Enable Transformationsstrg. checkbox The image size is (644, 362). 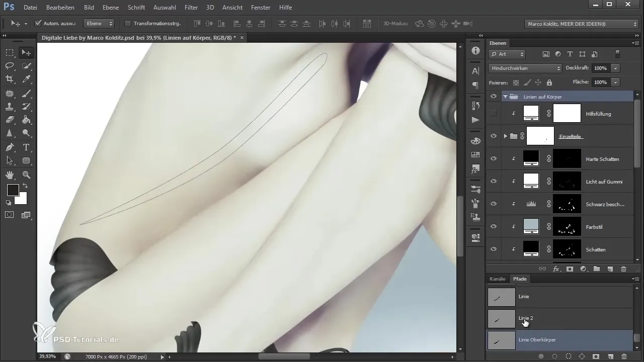point(127,23)
